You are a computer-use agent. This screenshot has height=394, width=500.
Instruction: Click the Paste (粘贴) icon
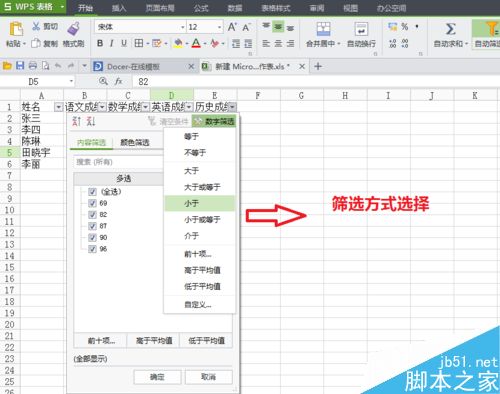click(16, 29)
